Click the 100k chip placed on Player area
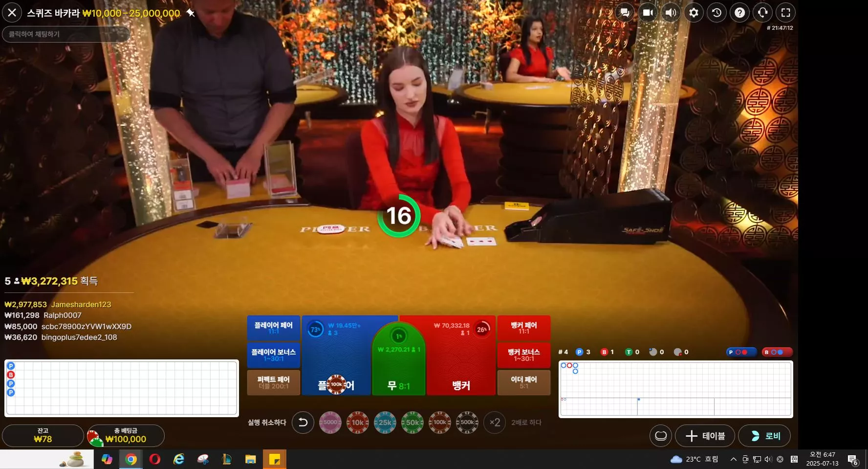 336,384
